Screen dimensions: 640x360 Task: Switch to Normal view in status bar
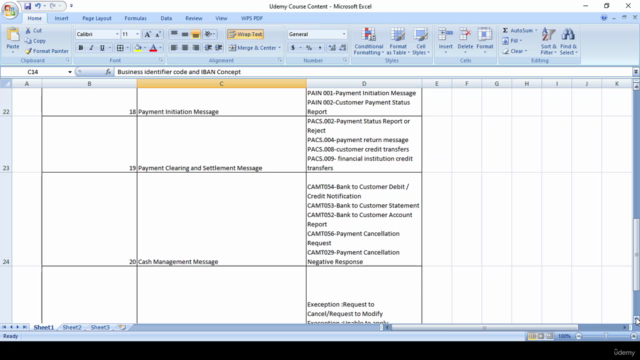tap(532, 336)
